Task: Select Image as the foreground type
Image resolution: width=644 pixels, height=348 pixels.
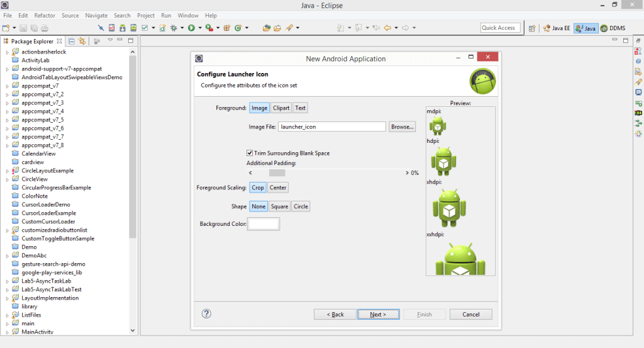Action: pyautogui.click(x=259, y=108)
